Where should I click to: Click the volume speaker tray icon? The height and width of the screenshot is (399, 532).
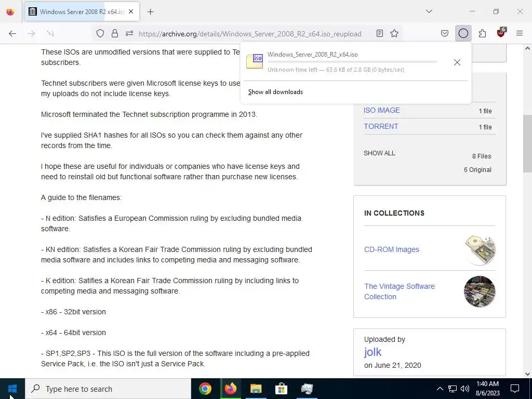tap(465, 389)
